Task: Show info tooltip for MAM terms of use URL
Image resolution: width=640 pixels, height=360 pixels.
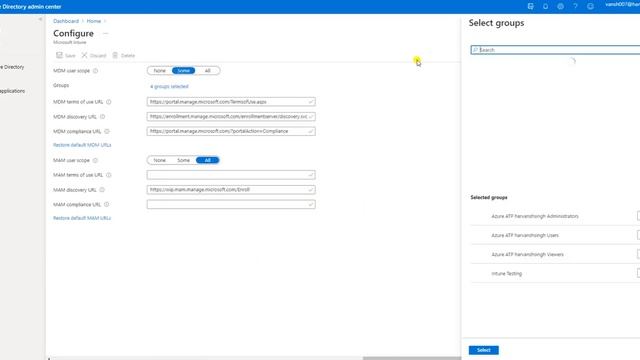Action: coord(109,175)
